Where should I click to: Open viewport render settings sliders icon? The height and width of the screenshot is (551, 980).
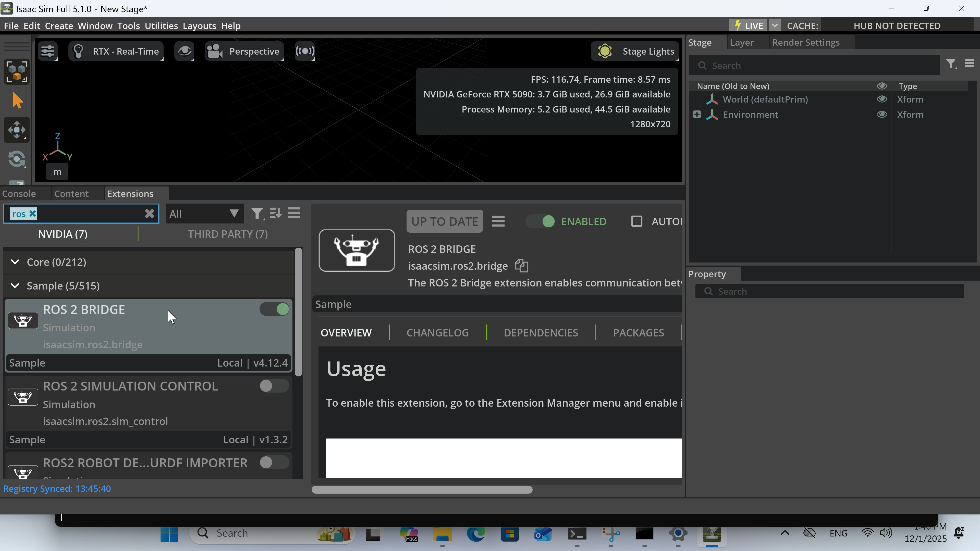[47, 51]
